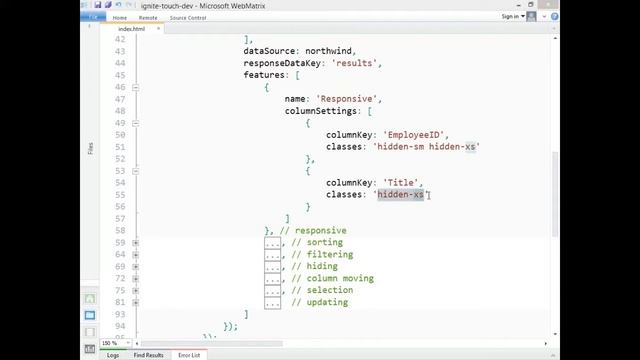
Task: Click the highlighted 'hidden-xs' text on line 55
Action: [400, 195]
